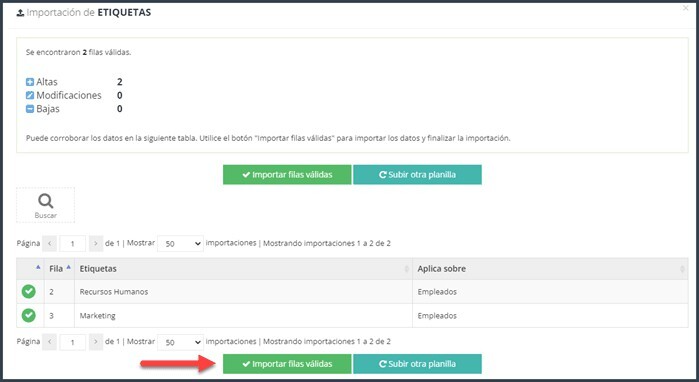Viewport: 699px width, 382px height.
Task: Click the upload icon beside Importación title
Action: [20, 13]
